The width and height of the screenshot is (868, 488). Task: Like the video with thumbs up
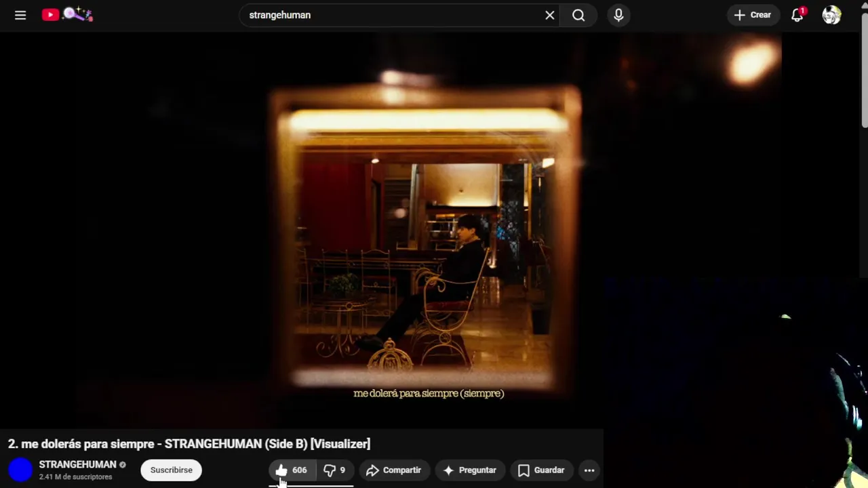[x=292, y=470]
